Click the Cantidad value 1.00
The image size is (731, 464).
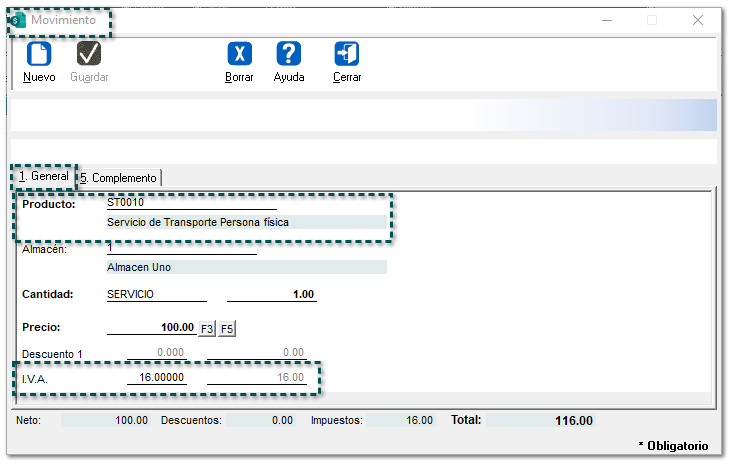coord(272,295)
